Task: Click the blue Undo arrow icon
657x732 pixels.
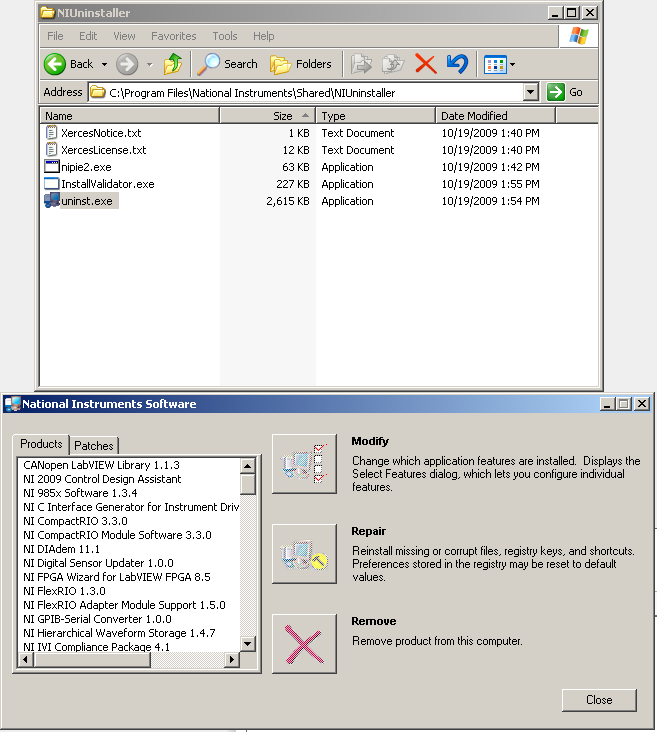Action: coord(457,64)
